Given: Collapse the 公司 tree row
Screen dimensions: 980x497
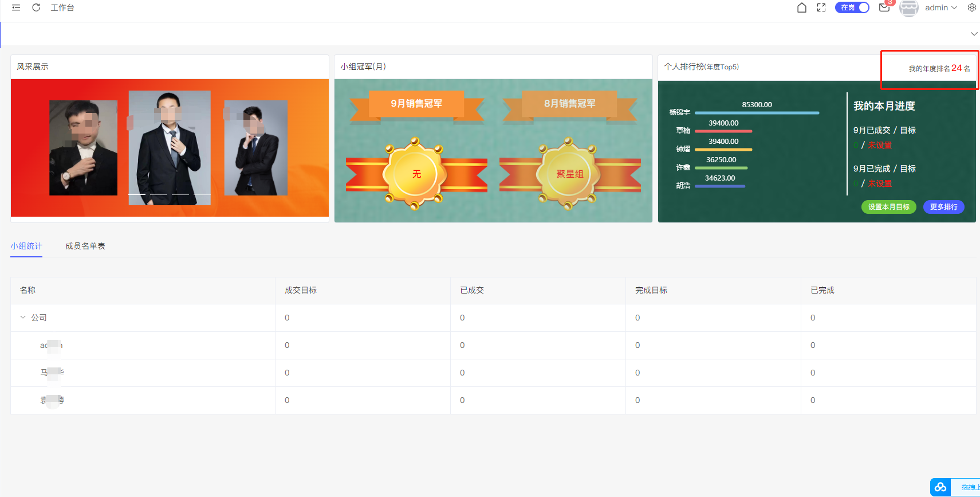Looking at the screenshot, I should tap(23, 317).
